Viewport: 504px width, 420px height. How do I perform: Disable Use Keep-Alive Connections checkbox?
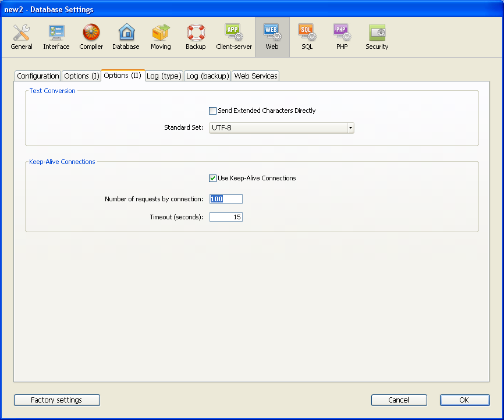pos(213,178)
